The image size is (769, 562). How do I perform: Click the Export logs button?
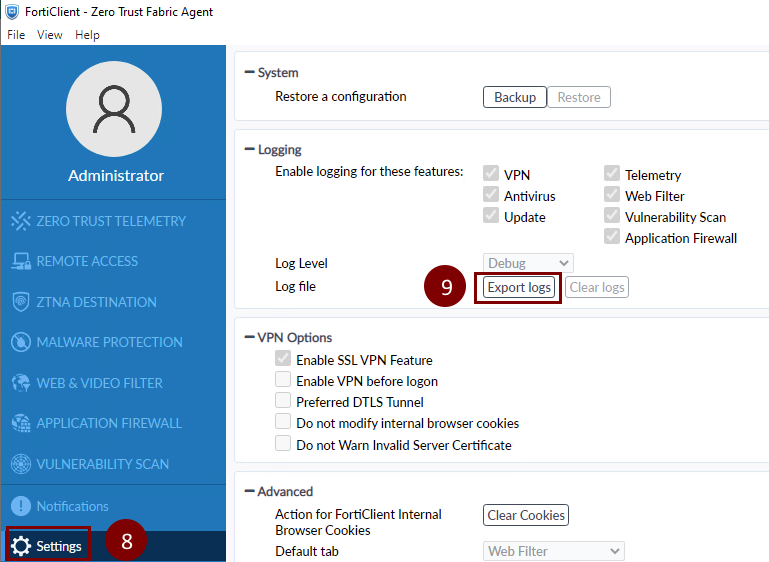point(519,287)
